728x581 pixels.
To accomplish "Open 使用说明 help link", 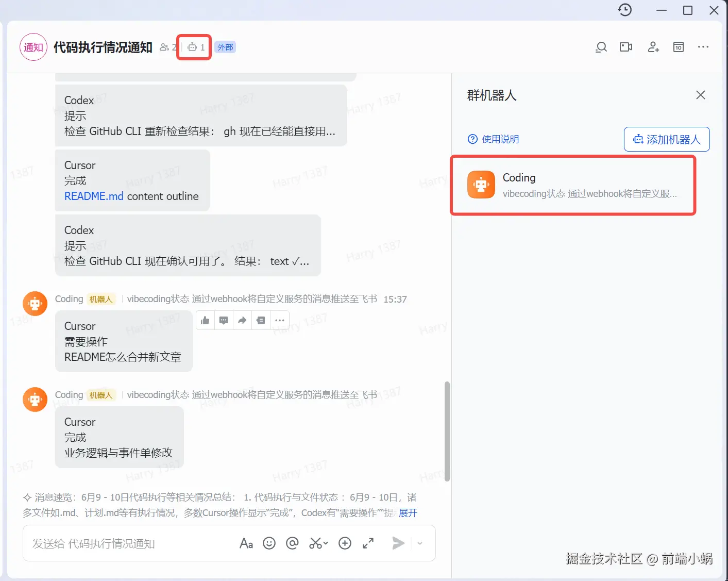I will click(x=494, y=139).
